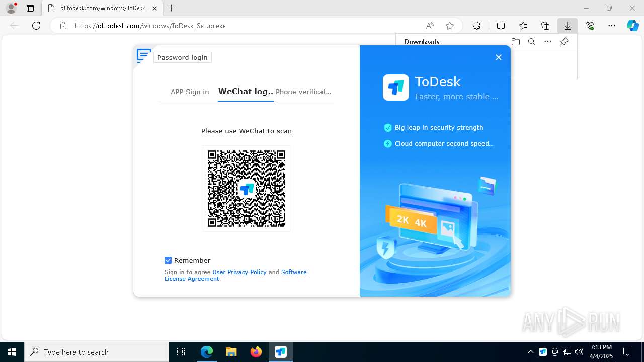Viewport: 644px width, 362px height.
Task: Open the User Privacy Policy link
Action: click(239, 272)
